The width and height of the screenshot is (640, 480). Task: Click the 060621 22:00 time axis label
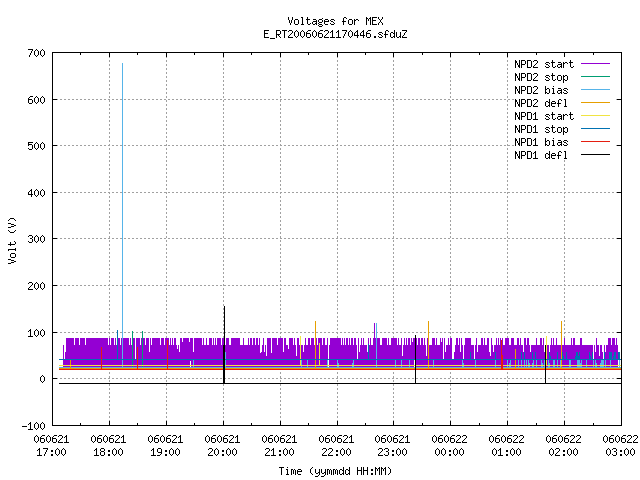pos(336,446)
